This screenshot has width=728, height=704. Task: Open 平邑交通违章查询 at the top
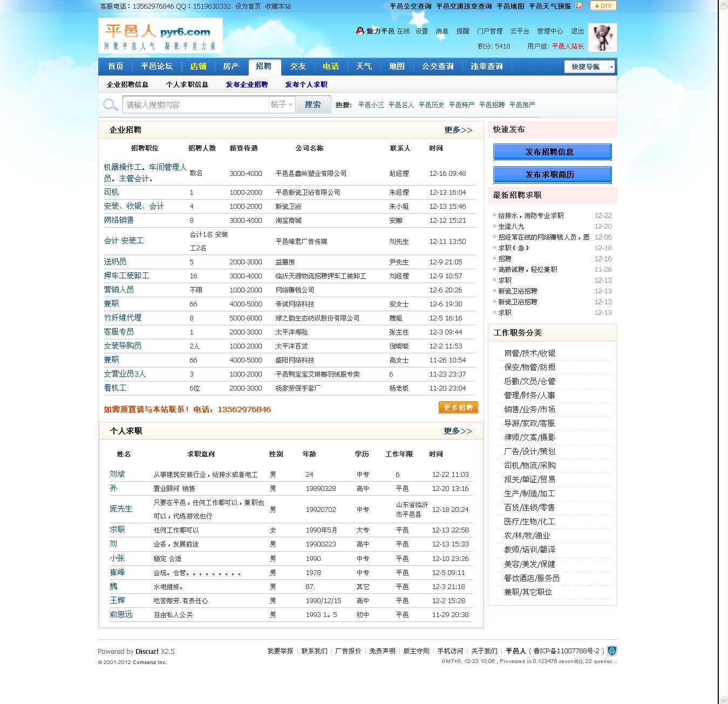pyautogui.click(x=464, y=6)
